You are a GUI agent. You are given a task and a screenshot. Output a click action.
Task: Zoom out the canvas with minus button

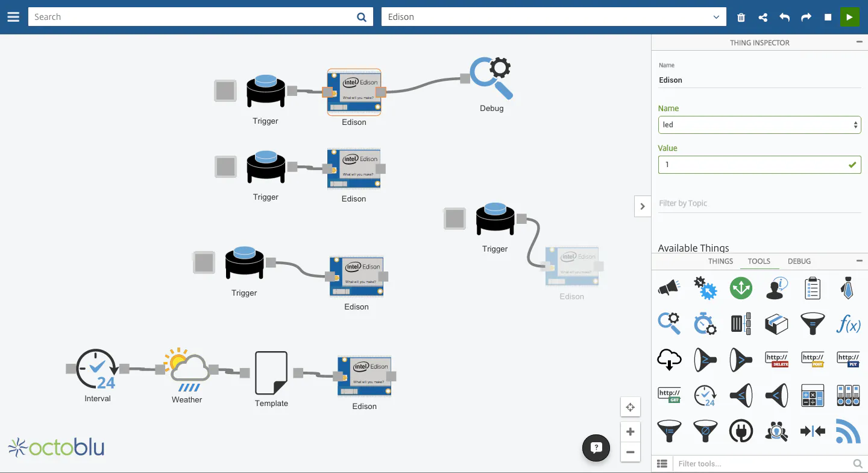[631, 452]
